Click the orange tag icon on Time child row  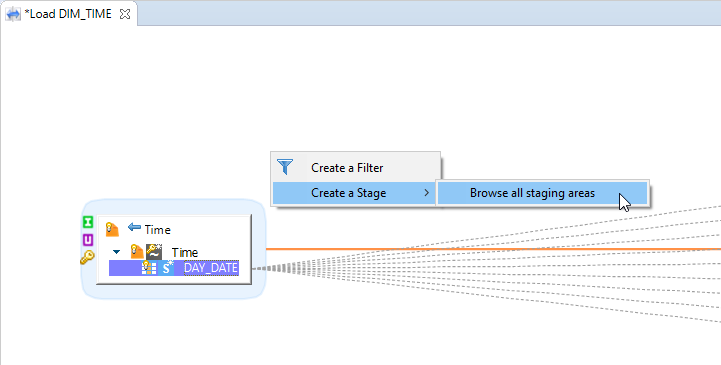pos(137,251)
